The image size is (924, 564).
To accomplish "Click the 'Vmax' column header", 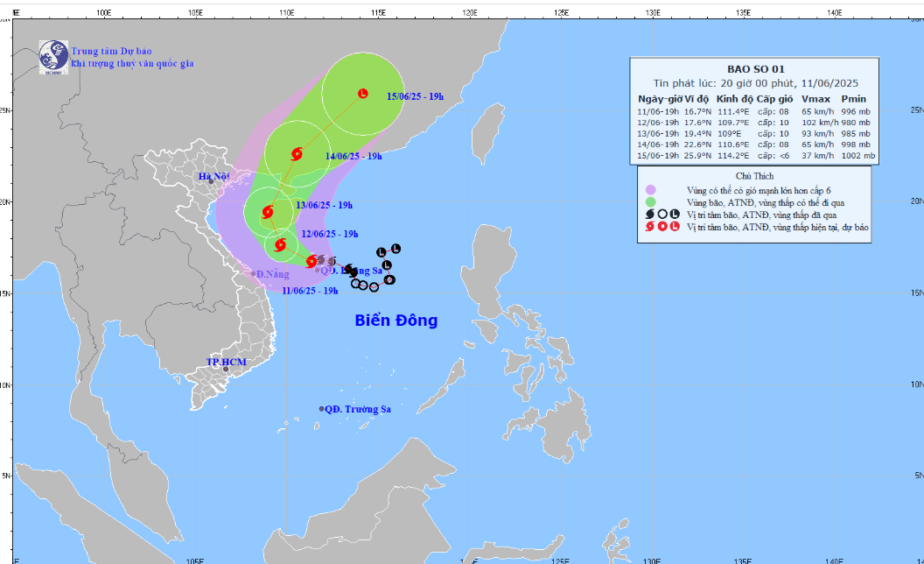I will click(x=816, y=99).
